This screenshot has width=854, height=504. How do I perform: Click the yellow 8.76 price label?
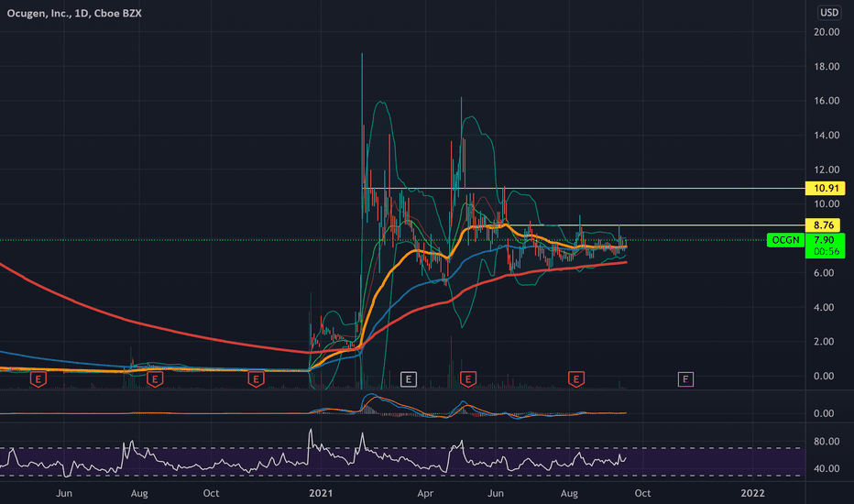coord(823,225)
